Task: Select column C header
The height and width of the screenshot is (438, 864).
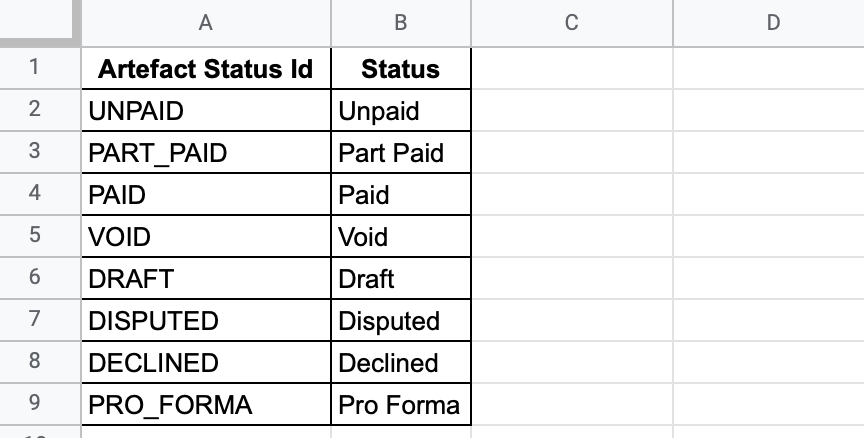Action: (572, 23)
